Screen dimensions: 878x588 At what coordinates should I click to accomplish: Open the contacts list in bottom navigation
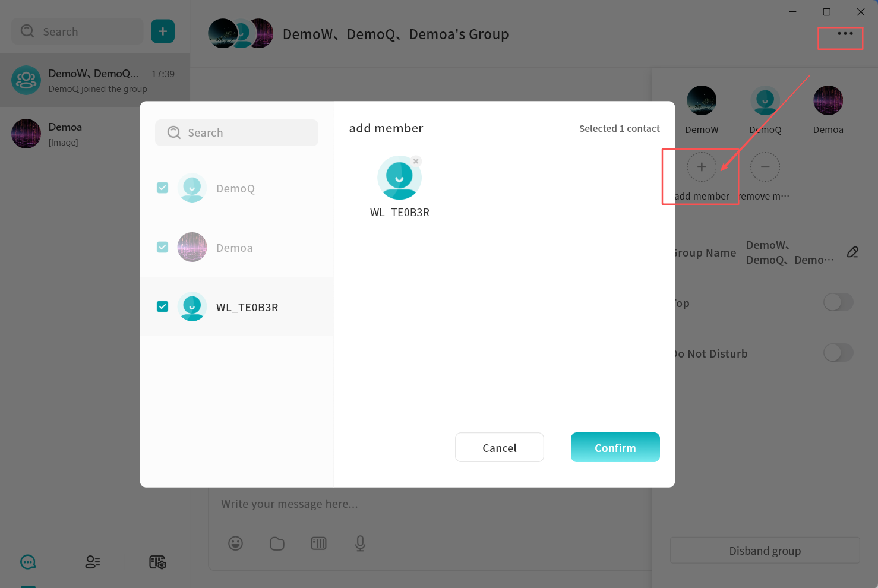[x=93, y=562]
